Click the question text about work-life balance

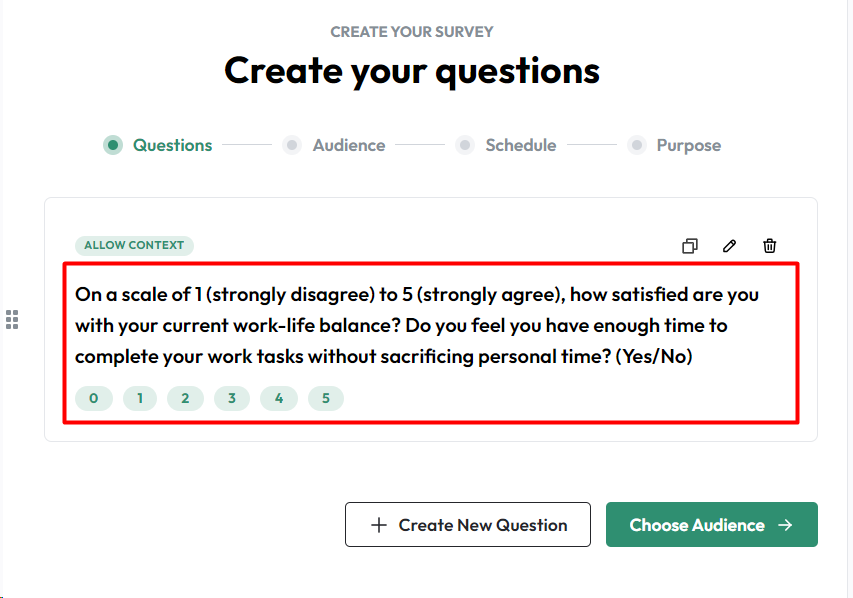coord(417,325)
